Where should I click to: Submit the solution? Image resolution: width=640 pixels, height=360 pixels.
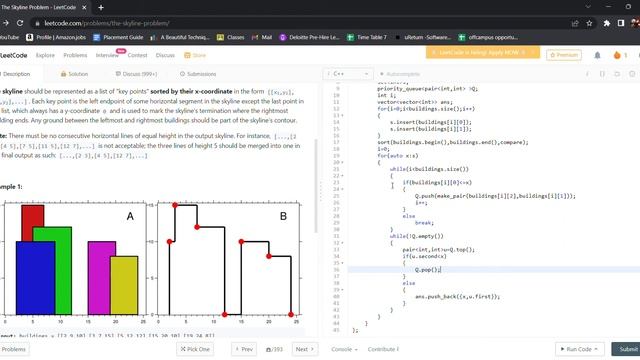click(x=627, y=349)
